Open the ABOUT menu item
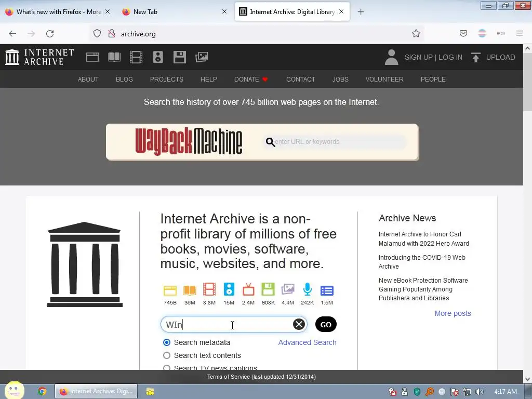 88,79
